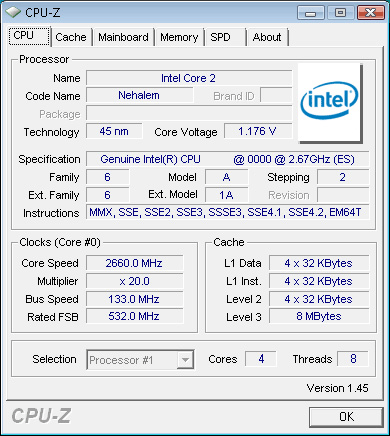Select the CPU tab
This screenshot has height=436, width=390.
[x=29, y=35]
